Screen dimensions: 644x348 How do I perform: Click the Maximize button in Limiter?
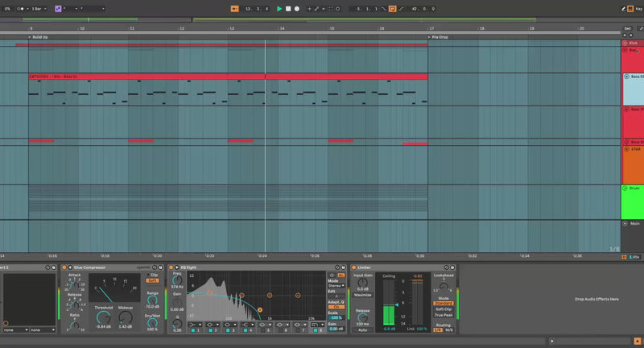tap(362, 295)
